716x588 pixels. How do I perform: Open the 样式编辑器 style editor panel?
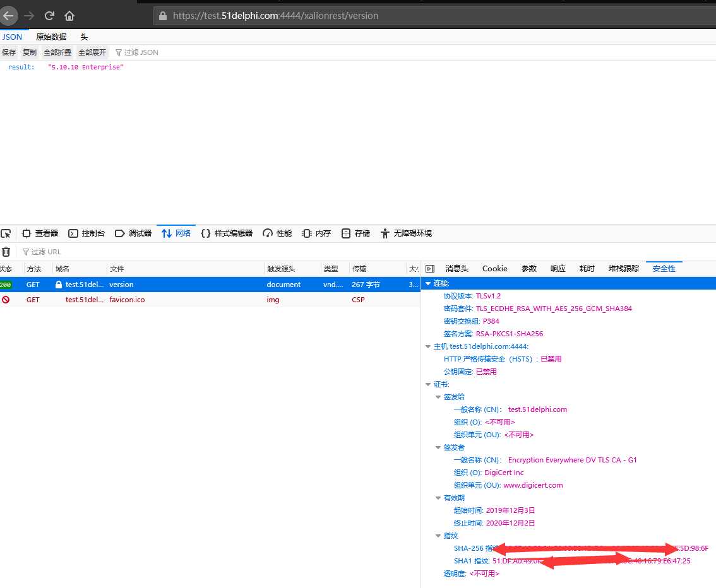(227, 233)
